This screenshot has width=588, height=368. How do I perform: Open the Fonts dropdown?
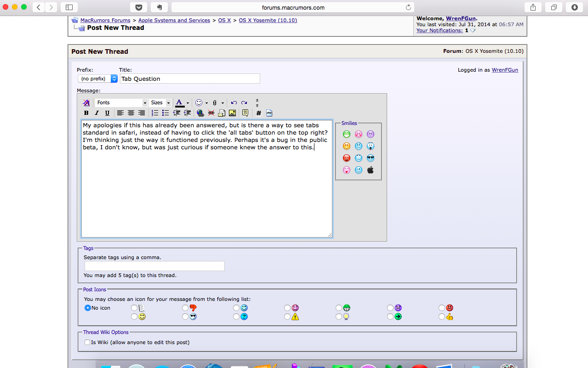pyautogui.click(x=121, y=103)
